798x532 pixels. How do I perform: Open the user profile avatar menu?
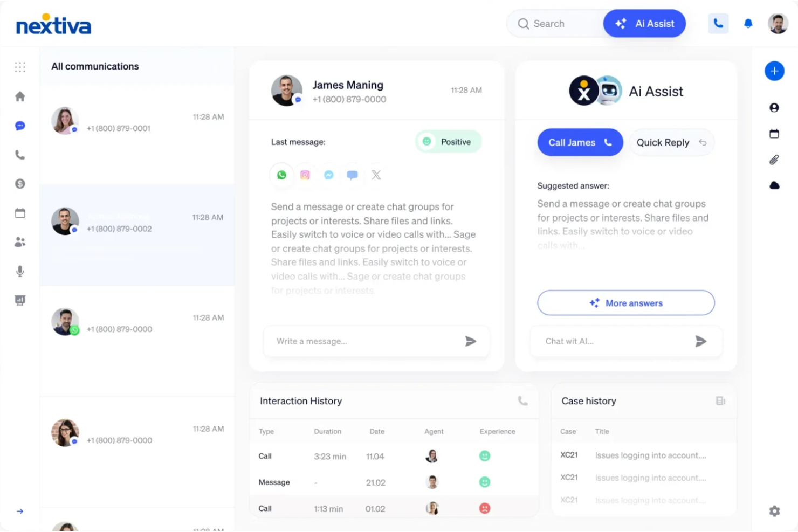coord(778,23)
